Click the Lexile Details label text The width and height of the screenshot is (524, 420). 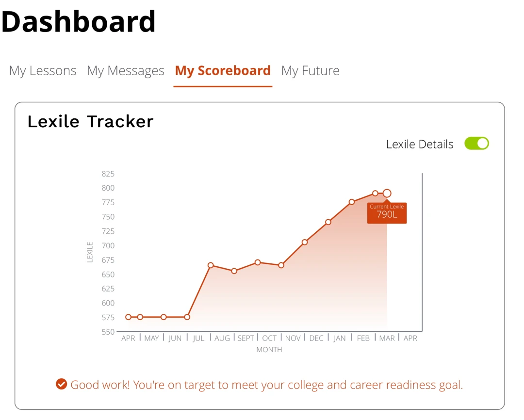420,145
